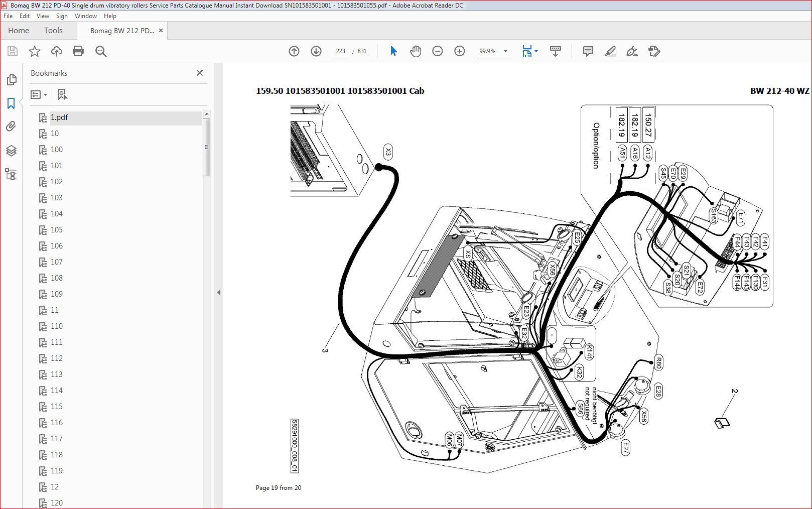Click the scrolling mode icon

[x=556, y=51]
